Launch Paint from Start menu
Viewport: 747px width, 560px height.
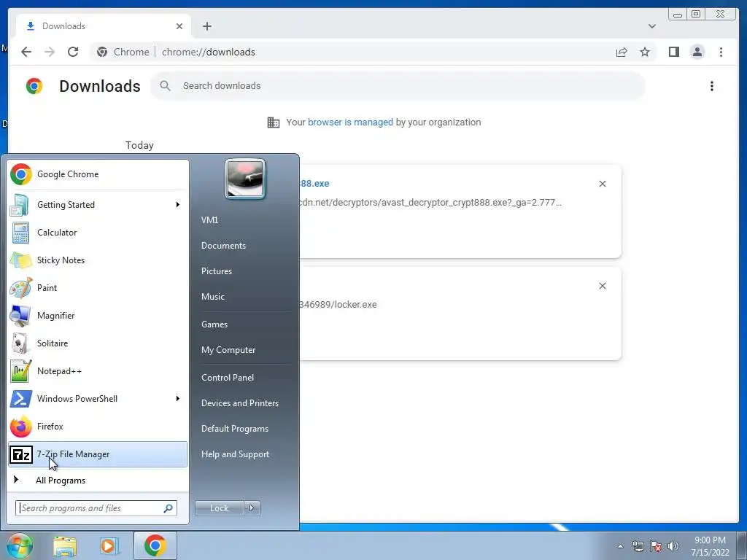tap(98, 287)
